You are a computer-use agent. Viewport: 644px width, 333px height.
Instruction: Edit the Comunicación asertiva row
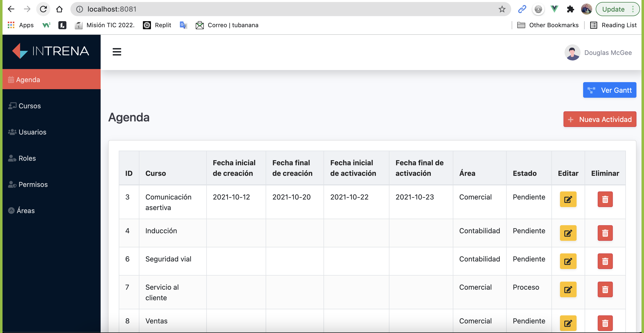[x=568, y=199]
